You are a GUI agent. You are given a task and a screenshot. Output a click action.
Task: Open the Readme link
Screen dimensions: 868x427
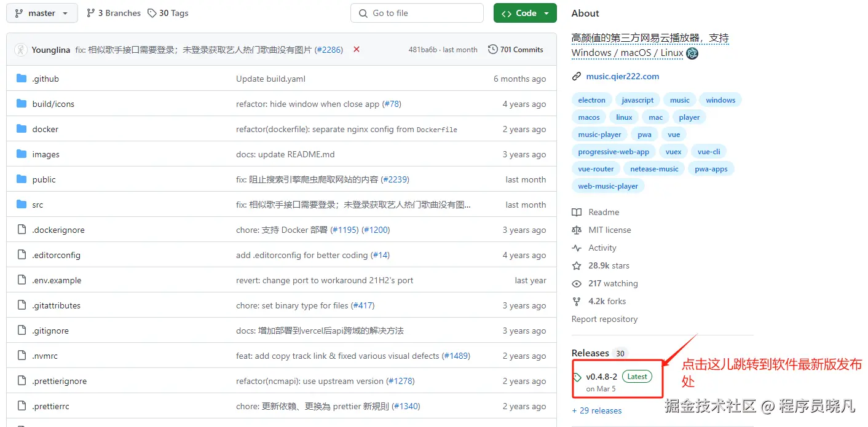click(x=604, y=212)
